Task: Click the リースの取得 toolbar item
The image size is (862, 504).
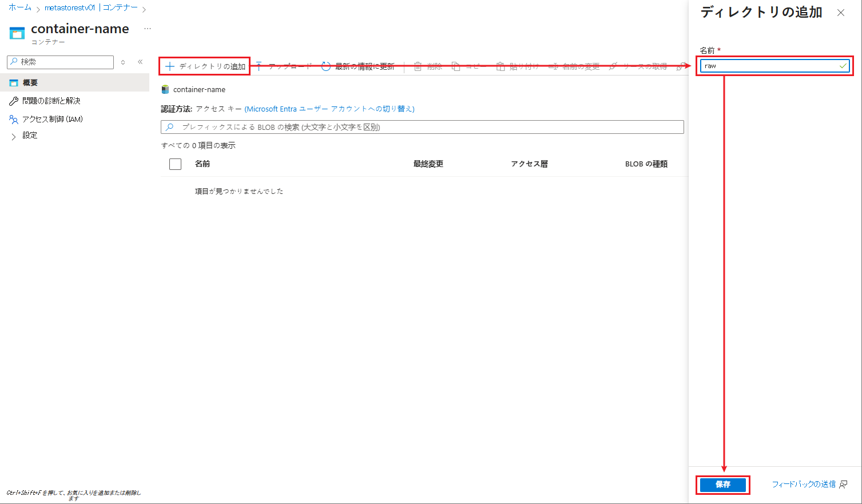Action: click(x=638, y=66)
